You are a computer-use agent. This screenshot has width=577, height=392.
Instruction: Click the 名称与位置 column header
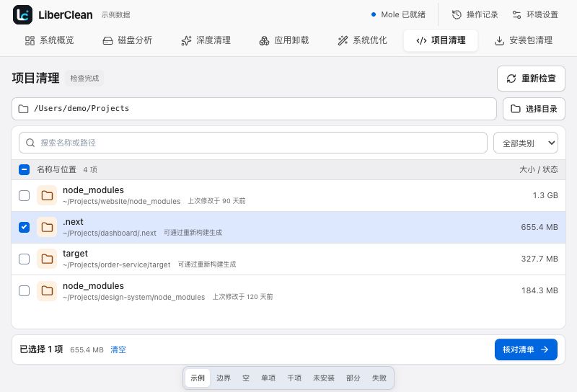(x=57, y=169)
